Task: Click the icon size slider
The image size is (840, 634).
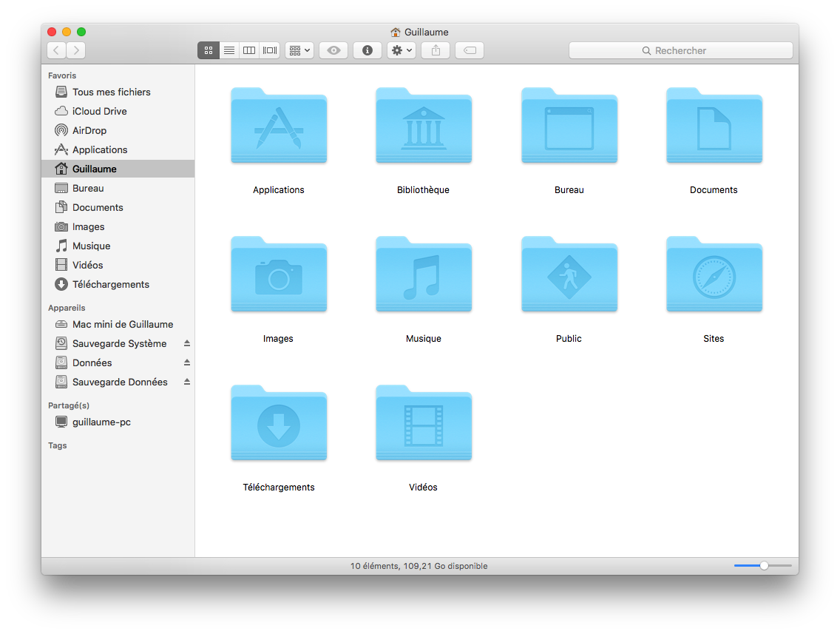Action: (x=763, y=566)
